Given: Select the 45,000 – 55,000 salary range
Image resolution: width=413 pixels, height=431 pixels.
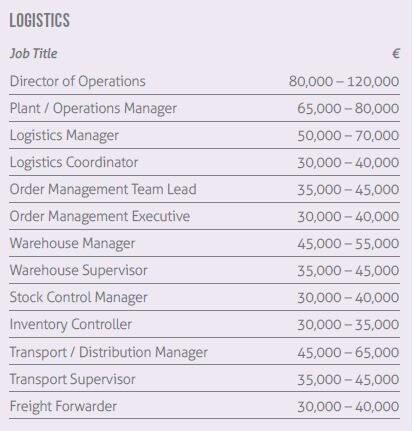Looking at the screenshot, I should click(348, 244).
